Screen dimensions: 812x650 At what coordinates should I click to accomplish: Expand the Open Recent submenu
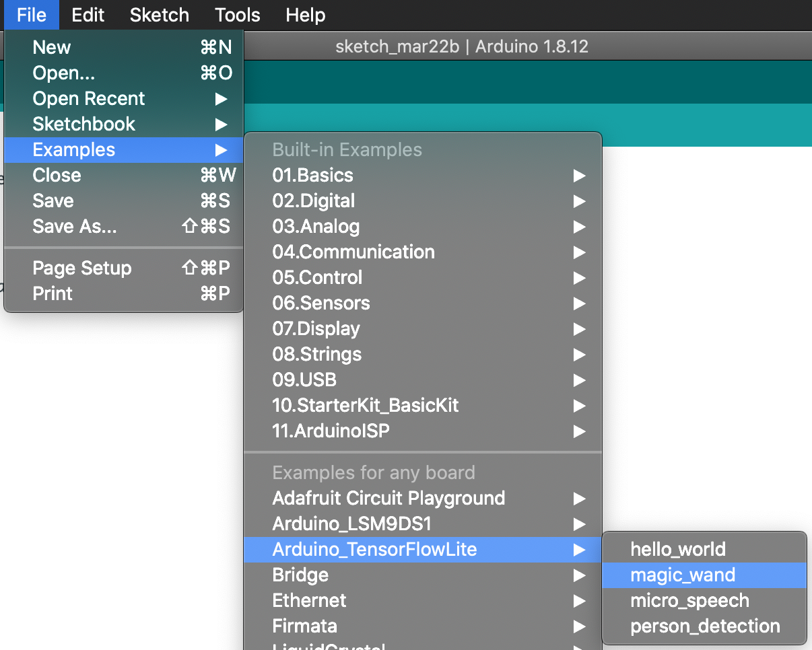tap(89, 99)
